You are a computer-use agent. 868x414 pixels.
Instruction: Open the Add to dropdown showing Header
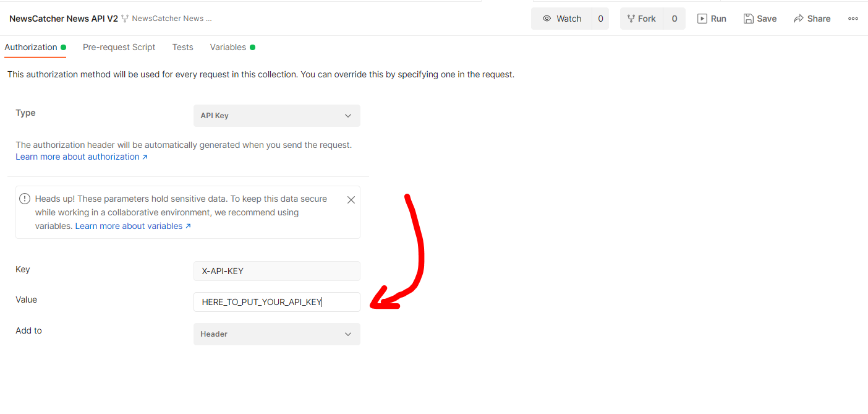pos(277,334)
